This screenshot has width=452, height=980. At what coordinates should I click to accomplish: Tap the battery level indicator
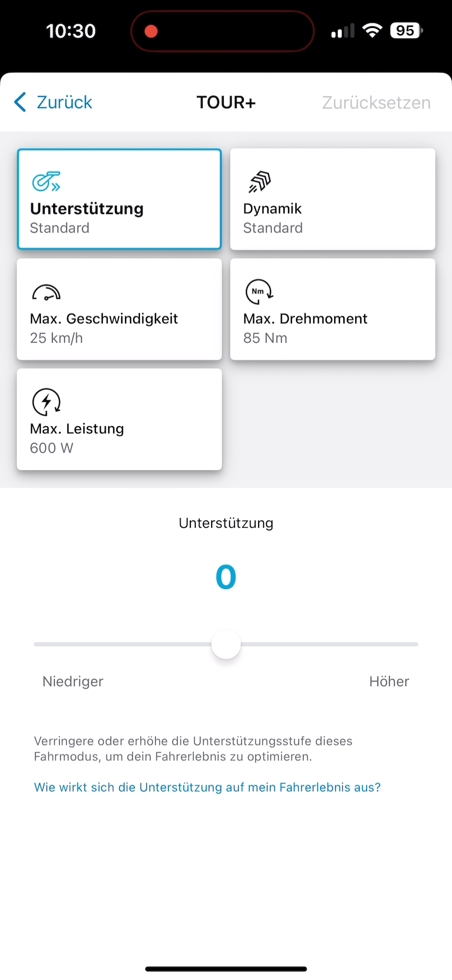coord(406,31)
